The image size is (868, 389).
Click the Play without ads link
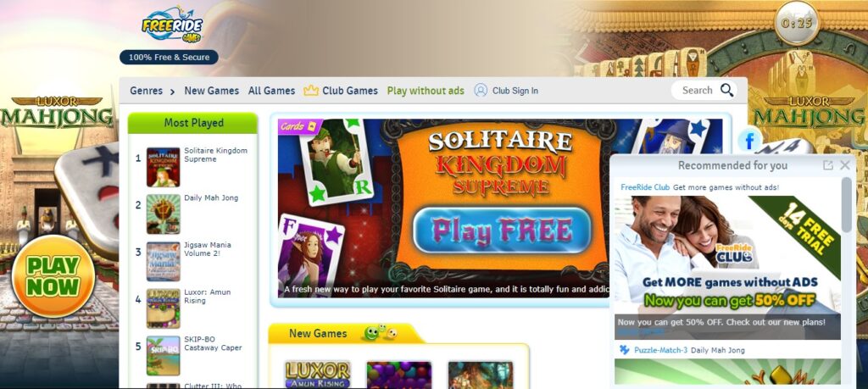pyautogui.click(x=426, y=91)
